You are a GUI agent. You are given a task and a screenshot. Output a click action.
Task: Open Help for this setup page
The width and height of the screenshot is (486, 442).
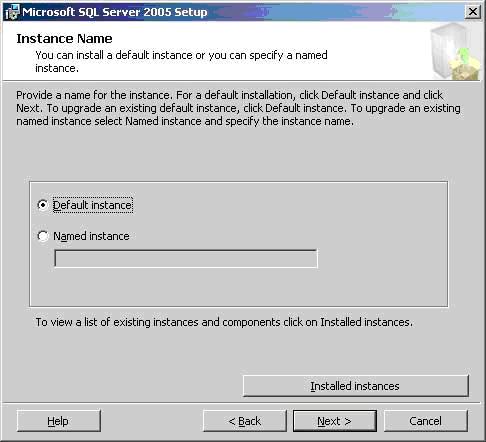(58, 421)
